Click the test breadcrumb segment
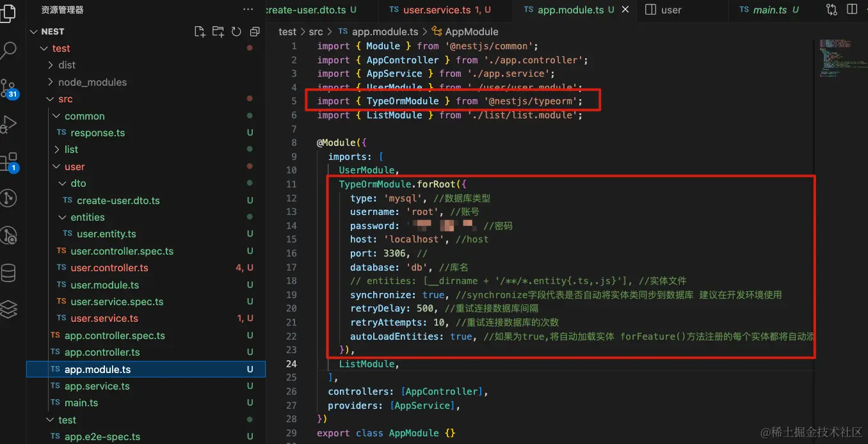Screen dimensions: 868x444 pos(287,31)
